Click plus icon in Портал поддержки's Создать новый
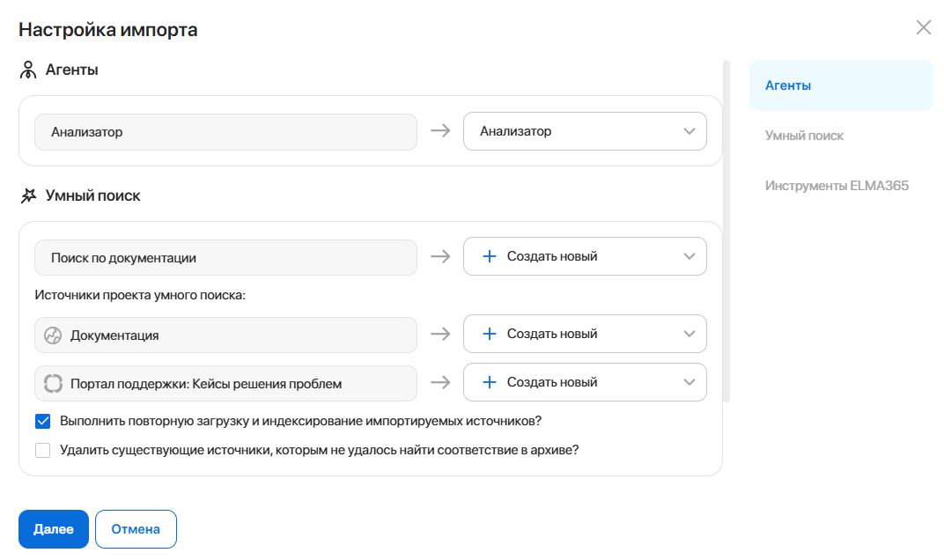Viewport: 944px width, 560px height. [490, 382]
